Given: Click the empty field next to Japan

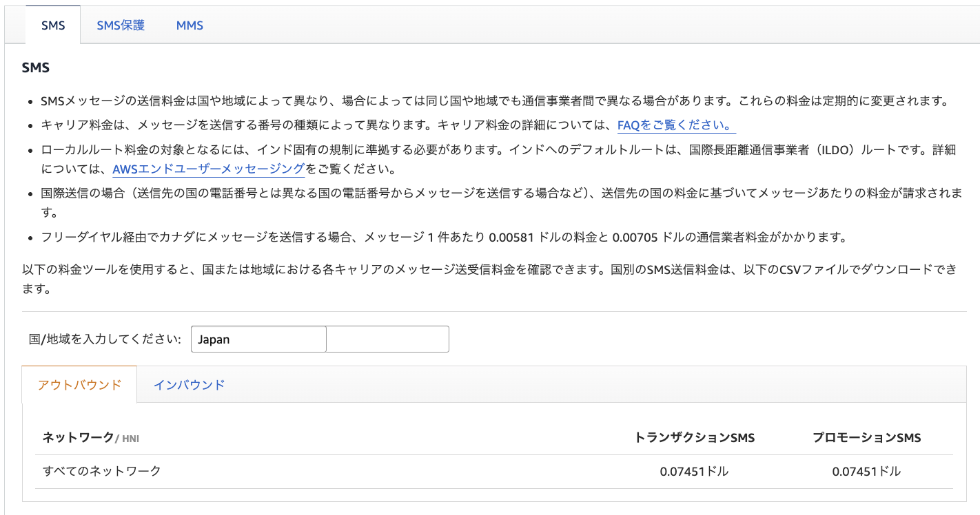Looking at the screenshot, I should click(x=387, y=339).
